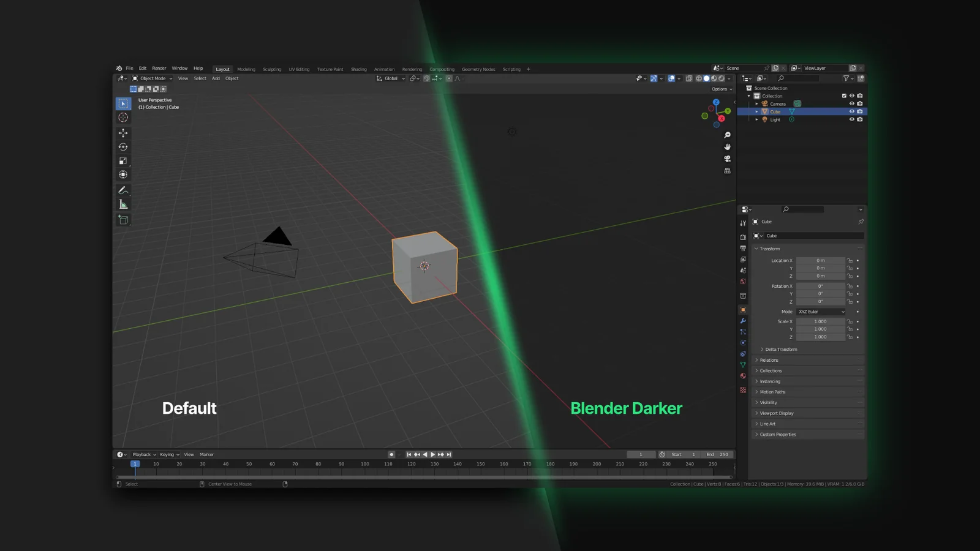The image size is (980, 551).
Task: Select the Move tool in the viewport toolbar
Action: 123,132
